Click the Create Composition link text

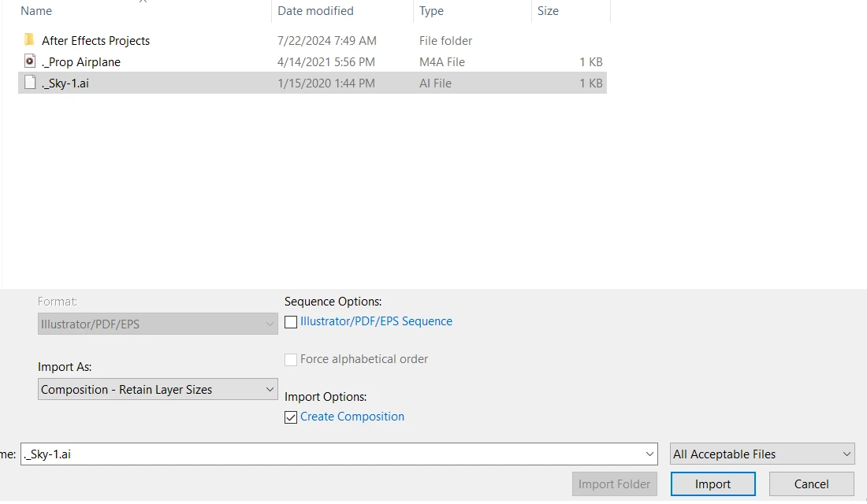pyautogui.click(x=352, y=417)
